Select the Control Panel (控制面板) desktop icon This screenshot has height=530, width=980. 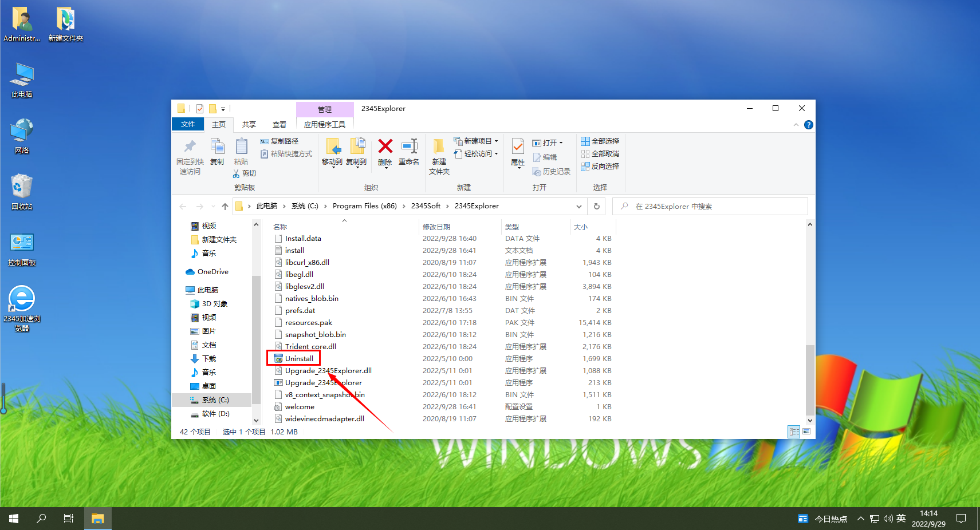22,249
